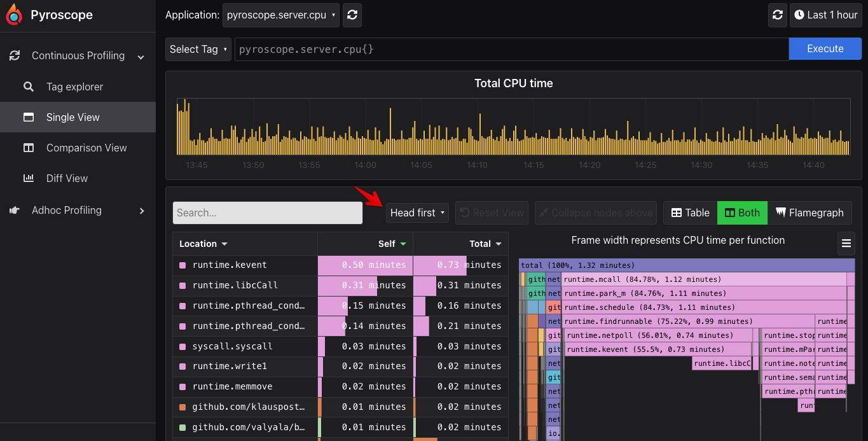This screenshot has height=441, width=868.
Task: Click the runtime.schedule flamegraph frame
Action: [705, 307]
